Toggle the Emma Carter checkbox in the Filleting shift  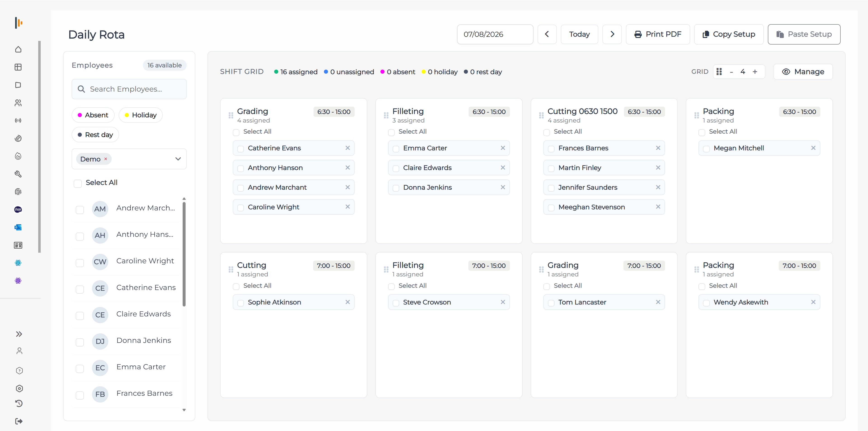click(x=396, y=149)
